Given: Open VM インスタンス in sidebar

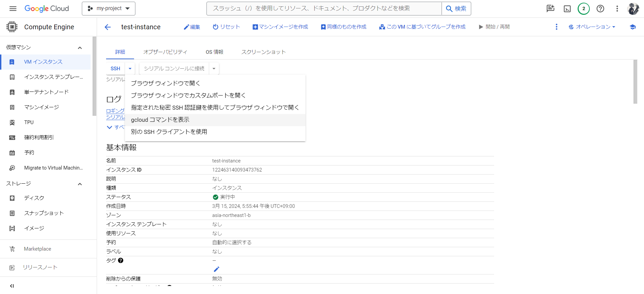Looking at the screenshot, I should (x=45, y=62).
